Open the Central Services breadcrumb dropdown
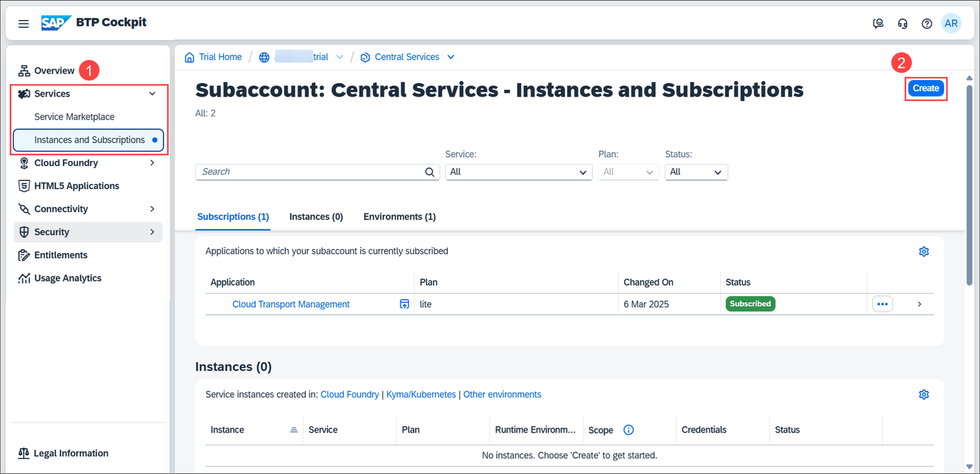This screenshot has height=474, width=980. tap(451, 57)
